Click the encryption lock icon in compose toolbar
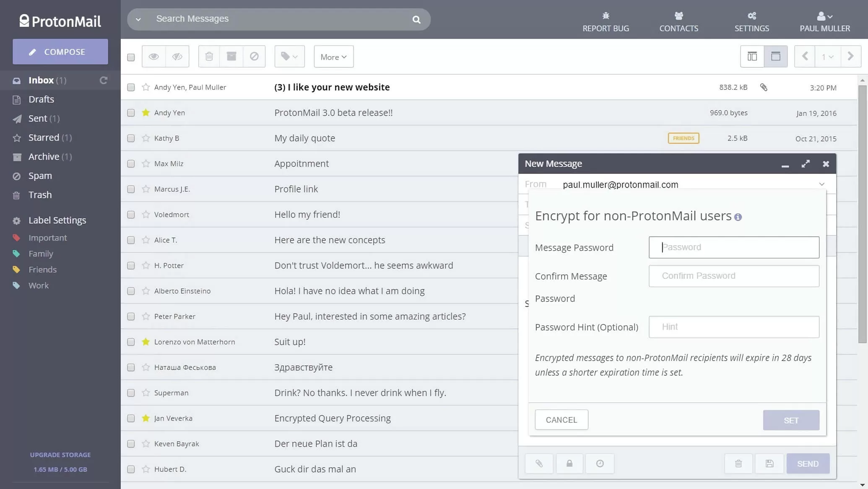 [x=569, y=463]
